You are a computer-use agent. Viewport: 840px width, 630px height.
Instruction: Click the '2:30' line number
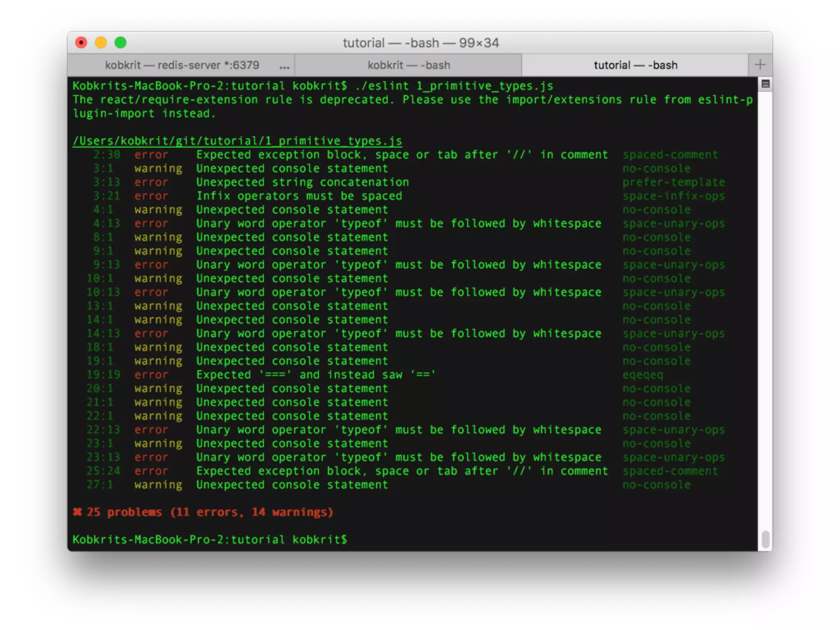tap(107, 155)
